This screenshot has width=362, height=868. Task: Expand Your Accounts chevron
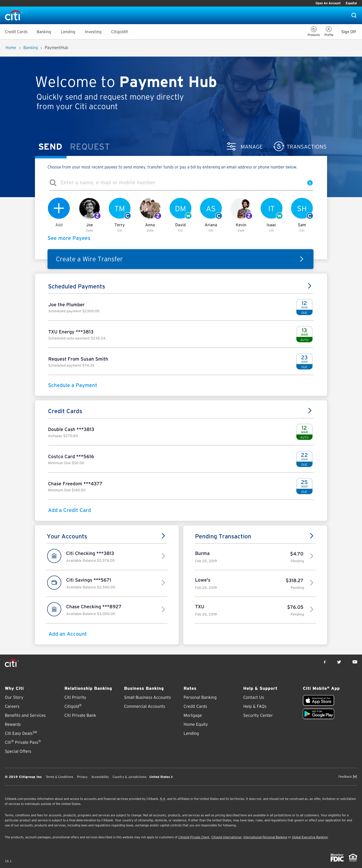coord(163,536)
